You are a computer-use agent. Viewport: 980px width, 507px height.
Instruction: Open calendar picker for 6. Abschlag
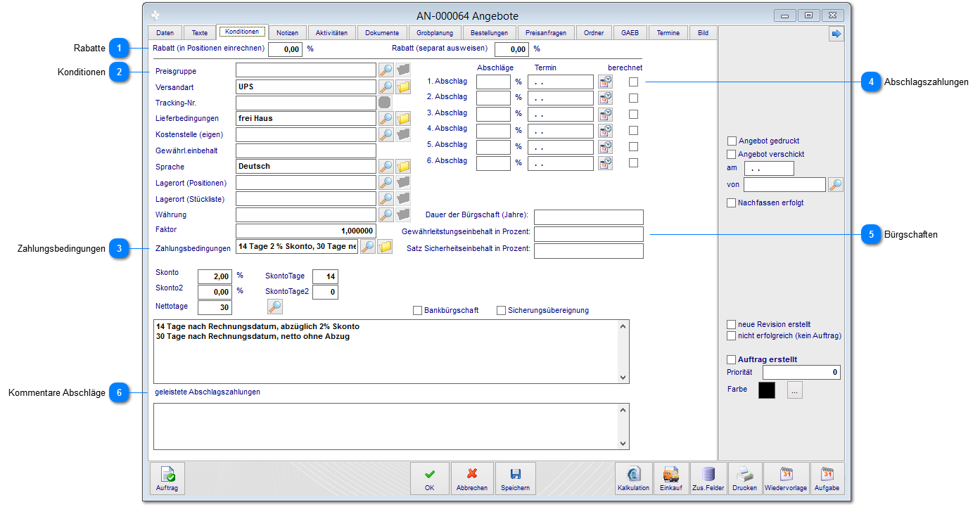pos(605,162)
